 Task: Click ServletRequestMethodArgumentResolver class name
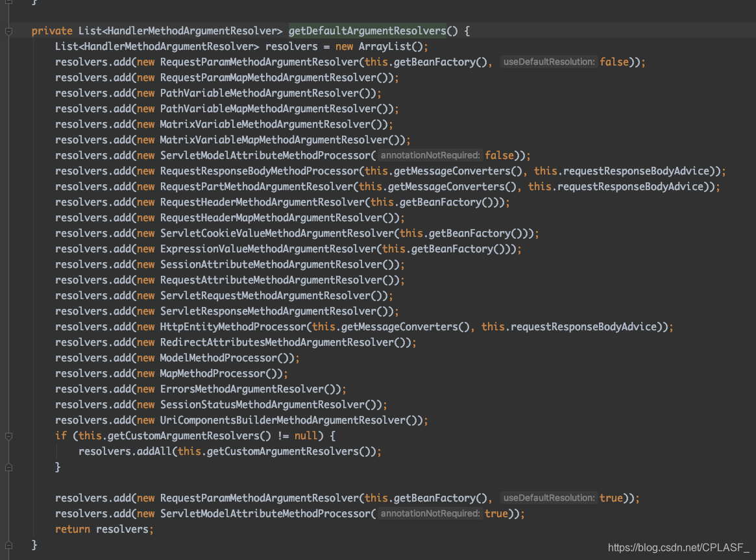[265, 296]
